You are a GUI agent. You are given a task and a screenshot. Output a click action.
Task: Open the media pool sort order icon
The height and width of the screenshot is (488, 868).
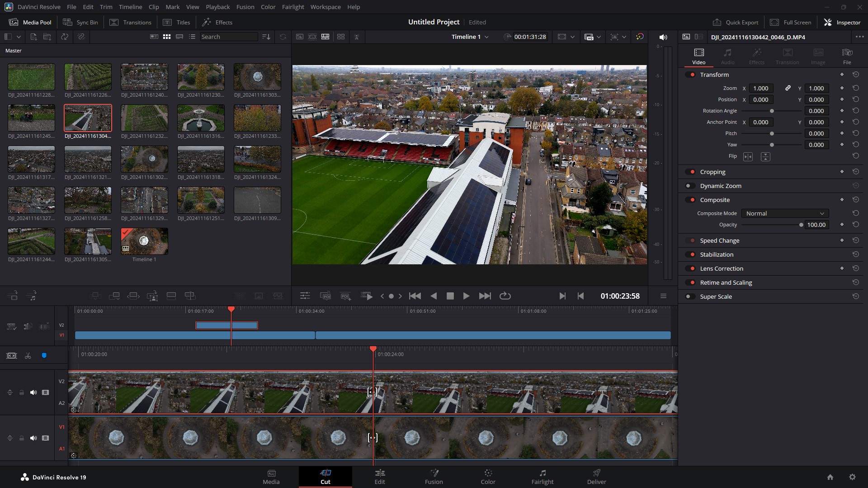click(266, 37)
